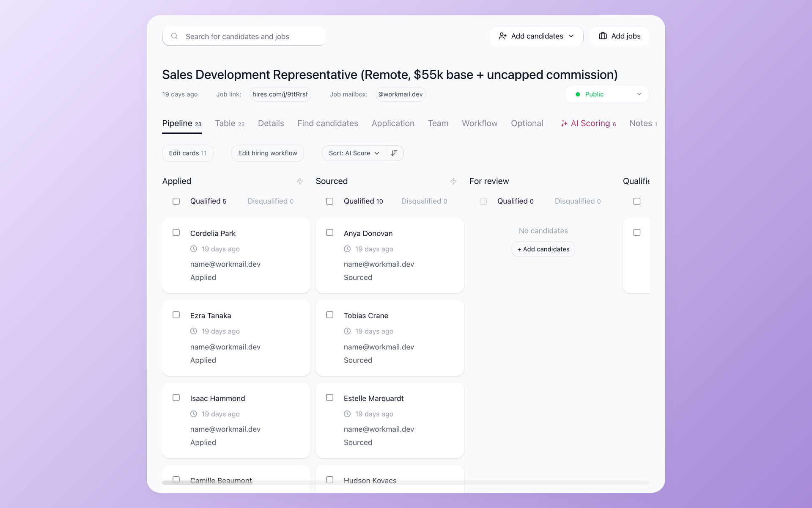Click the search magnifier icon

click(x=174, y=36)
